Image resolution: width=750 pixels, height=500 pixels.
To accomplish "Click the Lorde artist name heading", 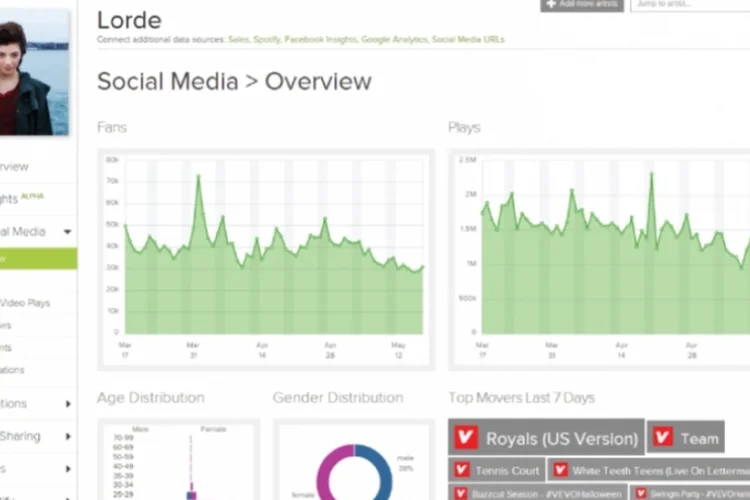I will tap(129, 21).
